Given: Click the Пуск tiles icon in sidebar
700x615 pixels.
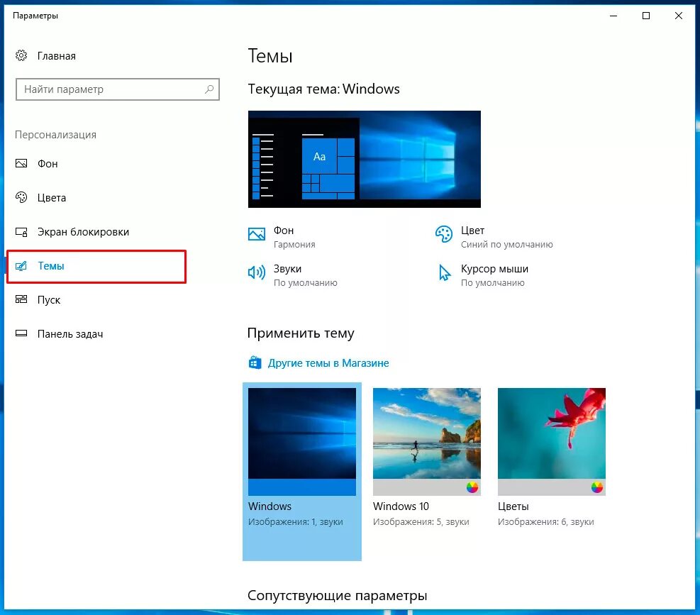Looking at the screenshot, I should pos(21,299).
